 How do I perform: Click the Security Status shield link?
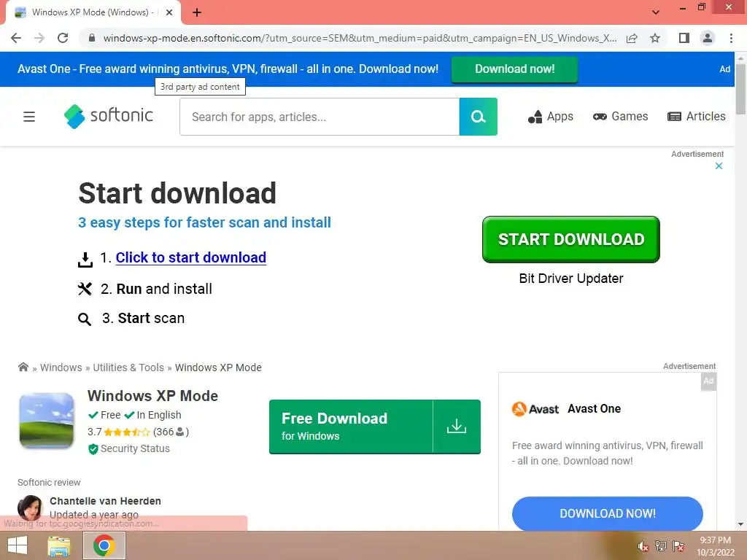coord(129,448)
